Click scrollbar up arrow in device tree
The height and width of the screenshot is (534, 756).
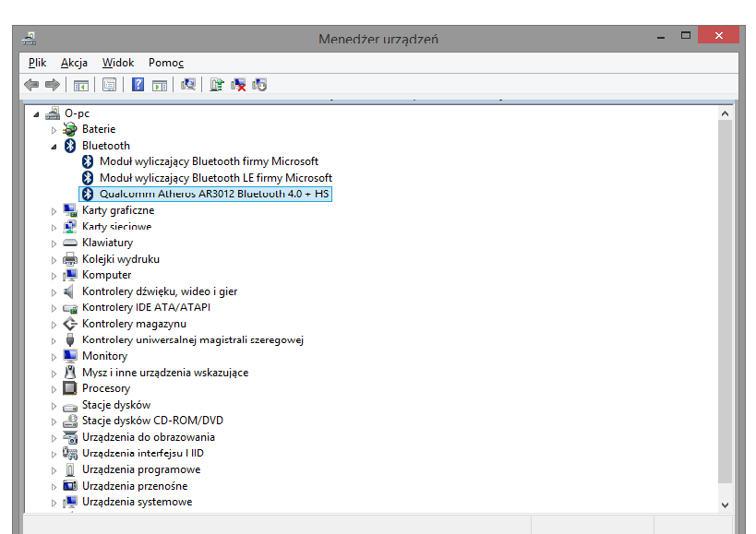coord(725,113)
